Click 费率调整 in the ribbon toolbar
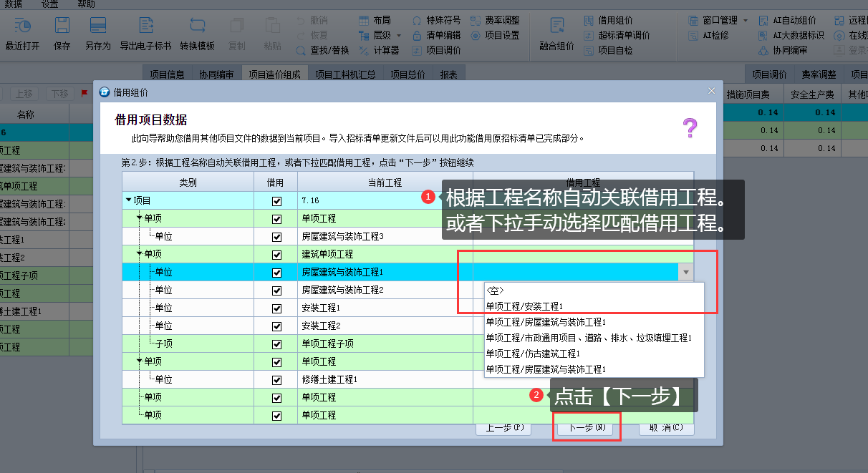 pyautogui.click(x=495, y=20)
